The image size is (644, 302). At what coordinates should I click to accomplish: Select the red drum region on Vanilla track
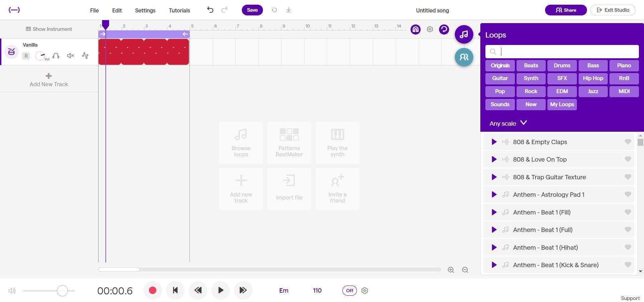[x=144, y=52]
